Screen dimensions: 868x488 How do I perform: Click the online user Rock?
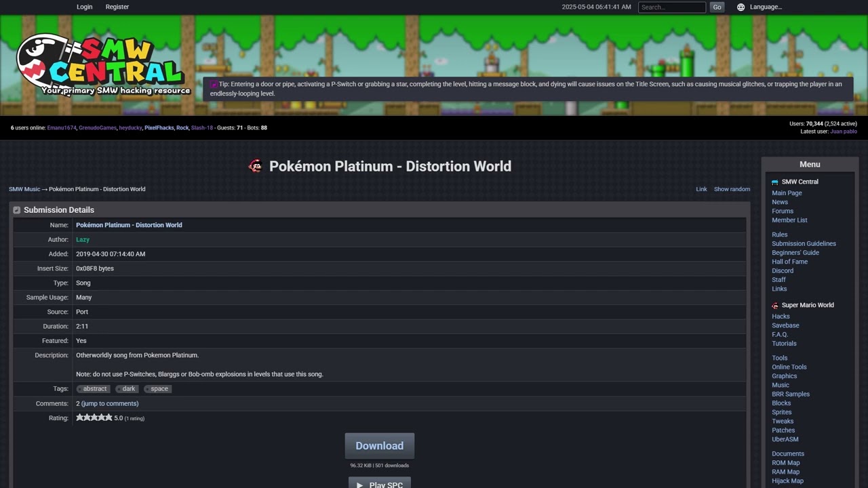coord(182,127)
